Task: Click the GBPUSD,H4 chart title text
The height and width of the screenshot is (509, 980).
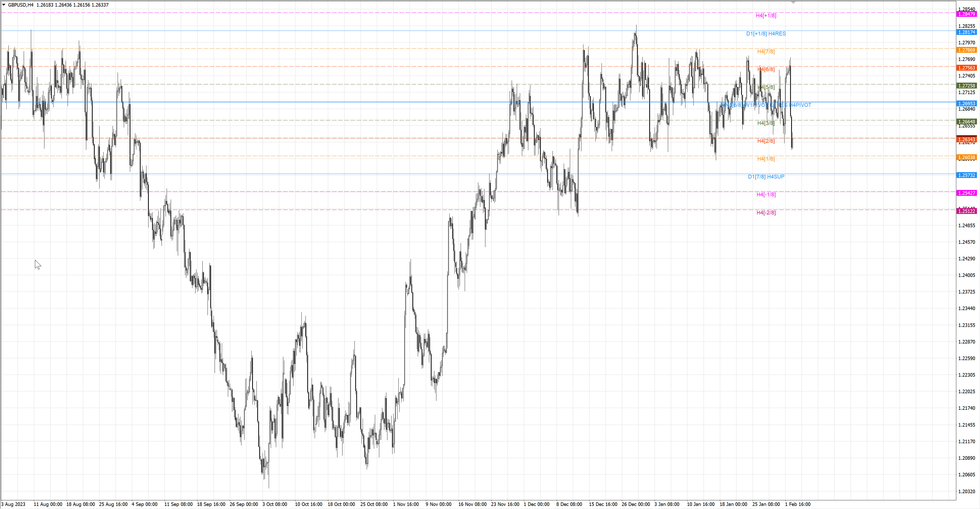Action: (20, 5)
